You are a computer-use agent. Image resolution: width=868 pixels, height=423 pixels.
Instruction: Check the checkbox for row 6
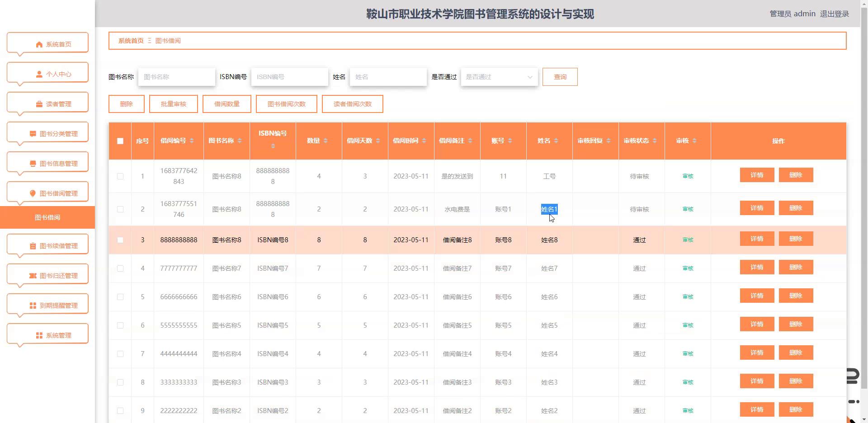pyautogui.click(x=120, y=325)
